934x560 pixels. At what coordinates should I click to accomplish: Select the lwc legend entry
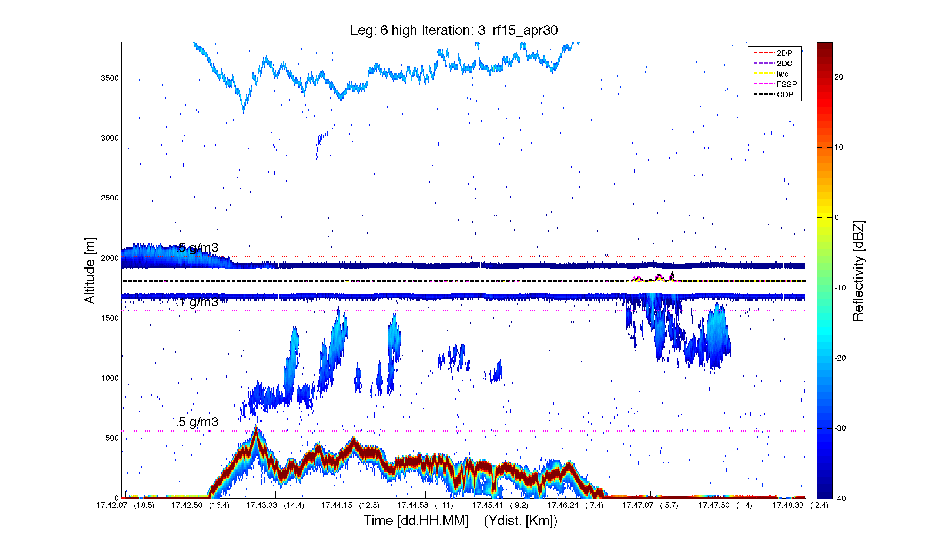tap(771, 74)
